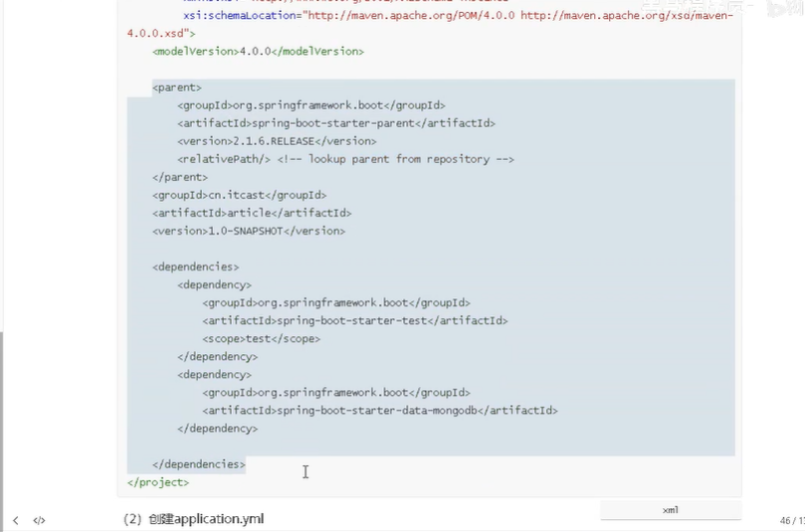
Task: Open the word count indicator starting with 46
Action: pyautogui.click(x=792, y=521)
